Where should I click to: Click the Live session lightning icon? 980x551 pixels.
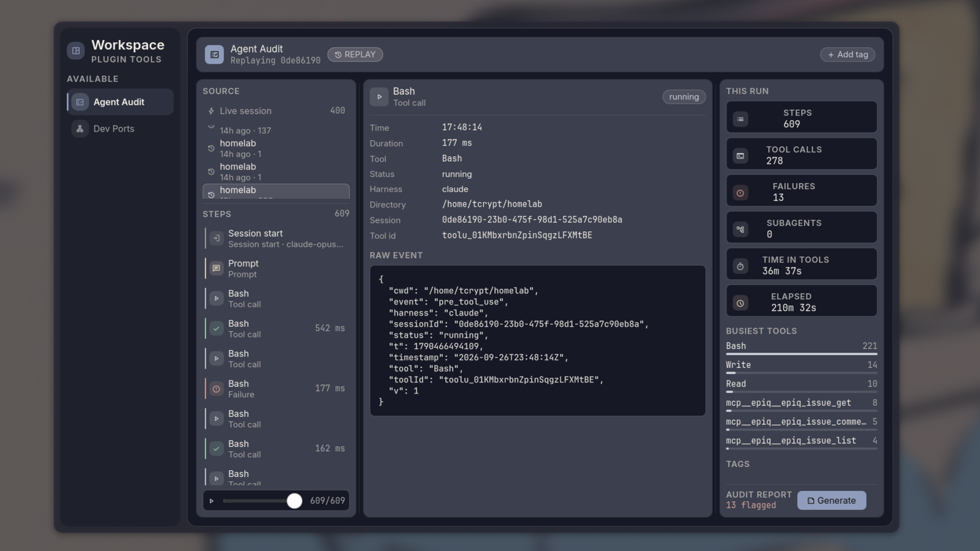211,111
